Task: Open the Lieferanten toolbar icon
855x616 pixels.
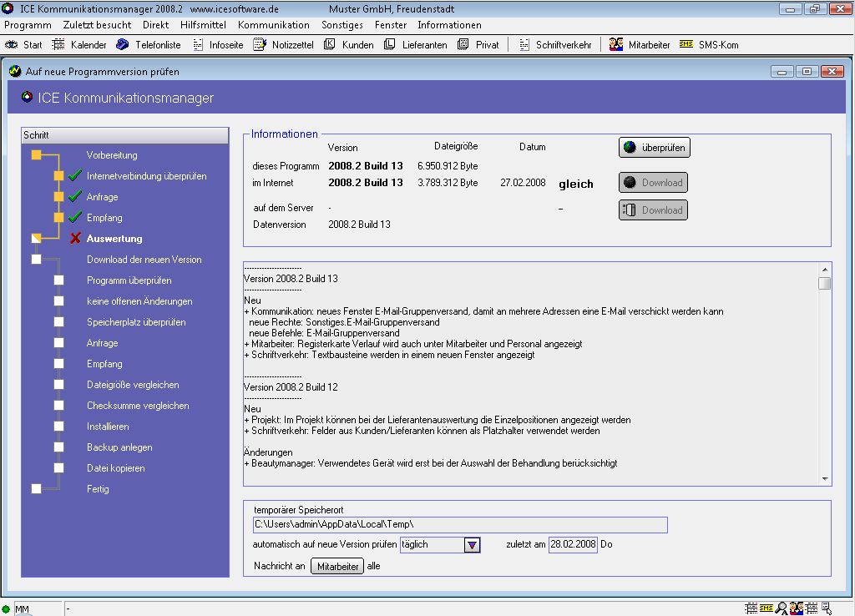Action: coord(390,45)
